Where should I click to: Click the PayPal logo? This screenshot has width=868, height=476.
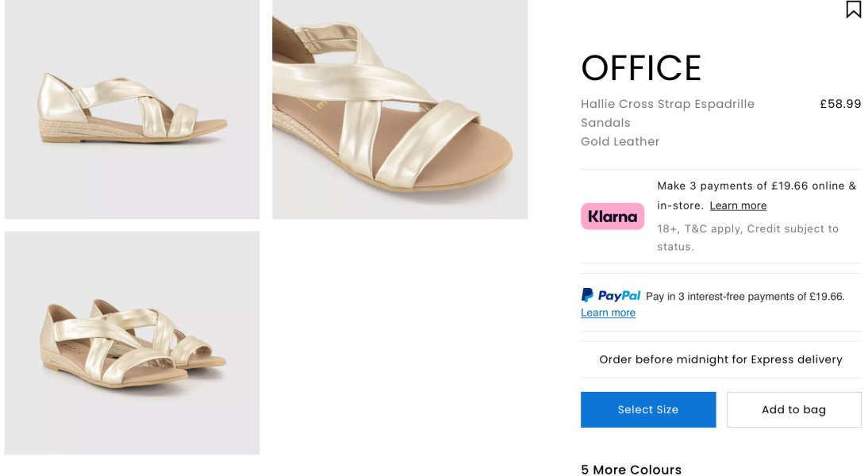(610, 294)
